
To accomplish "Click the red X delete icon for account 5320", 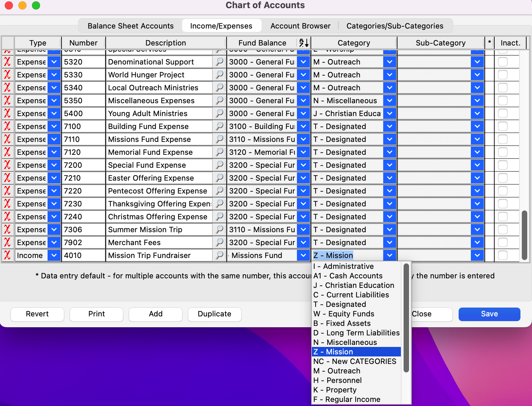I will coord(7,62).
